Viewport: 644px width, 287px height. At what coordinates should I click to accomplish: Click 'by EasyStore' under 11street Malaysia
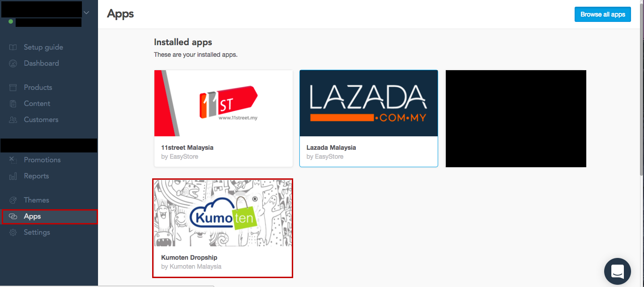pos(179,157)
